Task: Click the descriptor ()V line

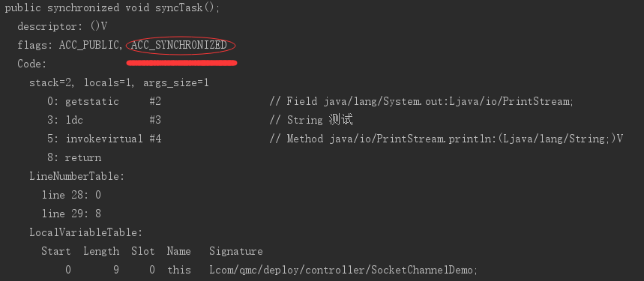Action: pos(62,27)
